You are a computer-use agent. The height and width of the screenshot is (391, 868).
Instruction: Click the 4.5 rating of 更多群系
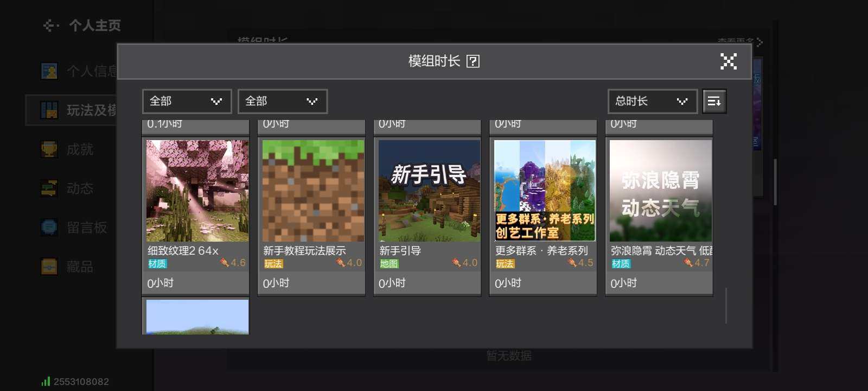[x=580, y=263]
